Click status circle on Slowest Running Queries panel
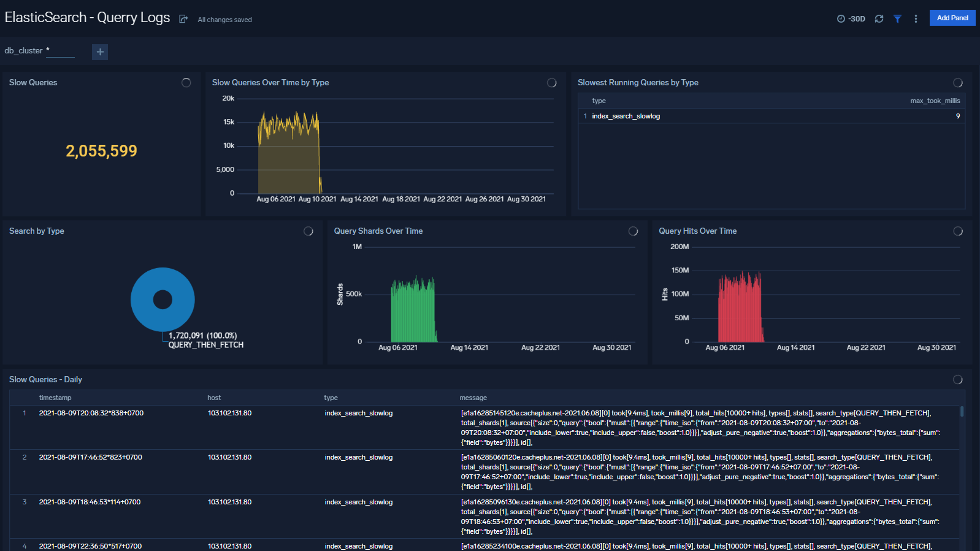 (957, 83)
